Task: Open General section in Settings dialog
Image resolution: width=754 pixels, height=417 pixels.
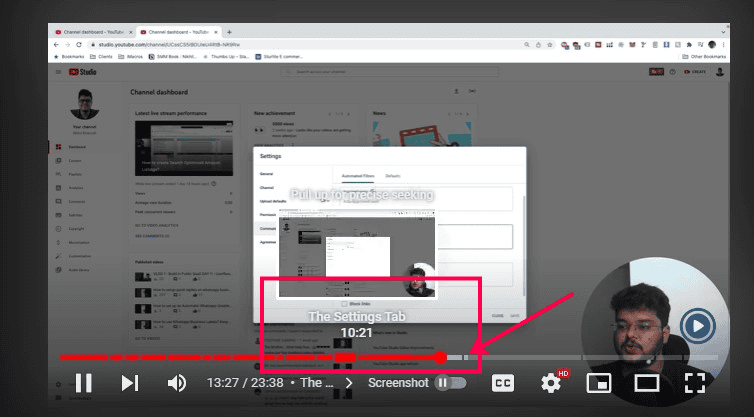Action: [267, 174]
